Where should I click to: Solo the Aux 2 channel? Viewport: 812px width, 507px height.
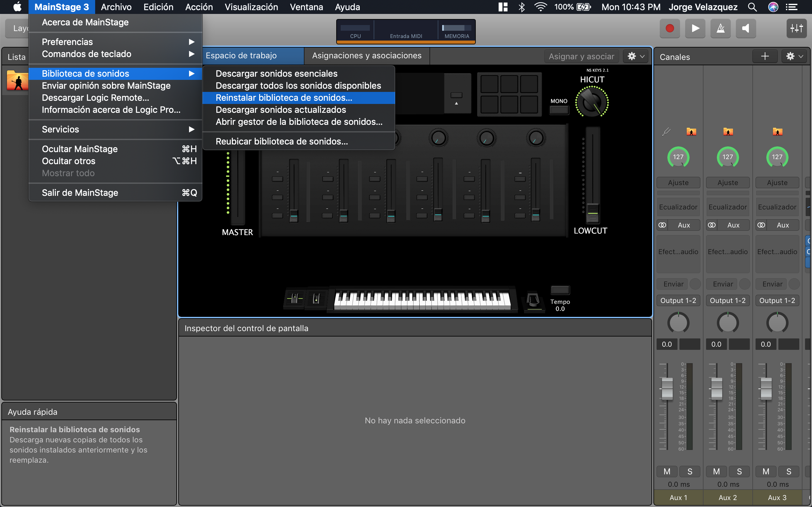click(739, 472)
